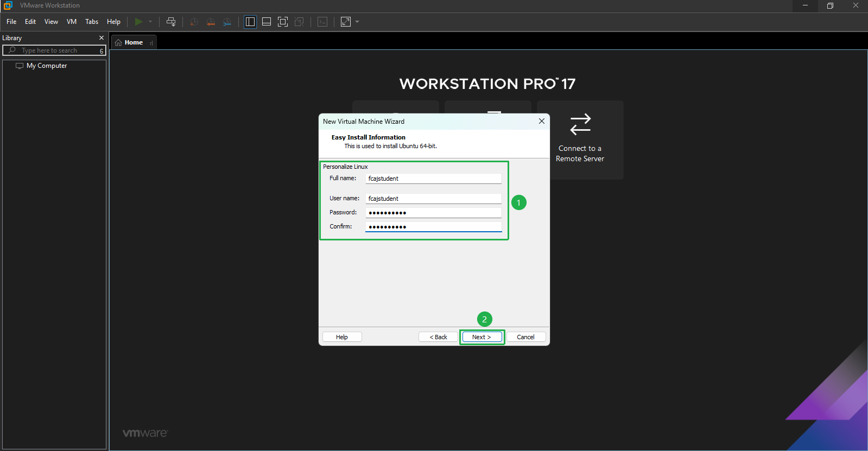This screenshot has width=868, height=451.
Task: Select My Computer in the library tree
Action: [x=47, y=66]
